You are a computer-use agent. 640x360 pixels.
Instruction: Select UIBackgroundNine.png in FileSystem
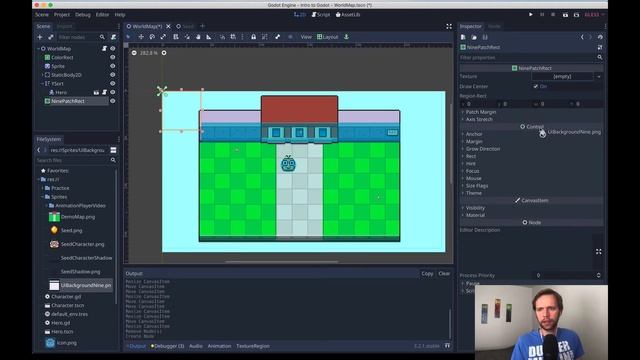[80, 285]
